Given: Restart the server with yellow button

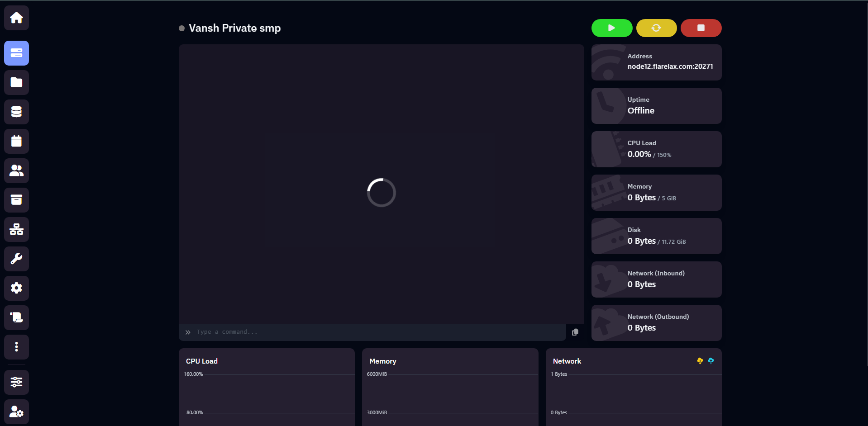Looking at the screenshot, I should tap(656, 28).
